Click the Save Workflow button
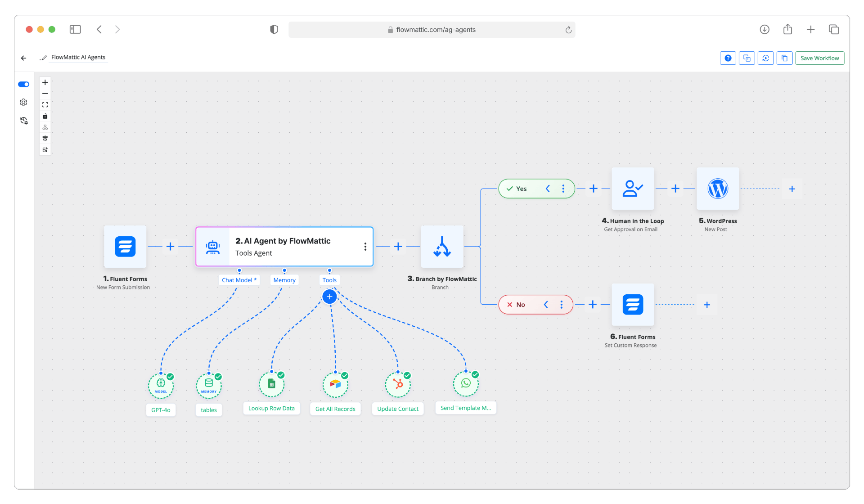Screen dimensions: 864x504 point(819,58)
